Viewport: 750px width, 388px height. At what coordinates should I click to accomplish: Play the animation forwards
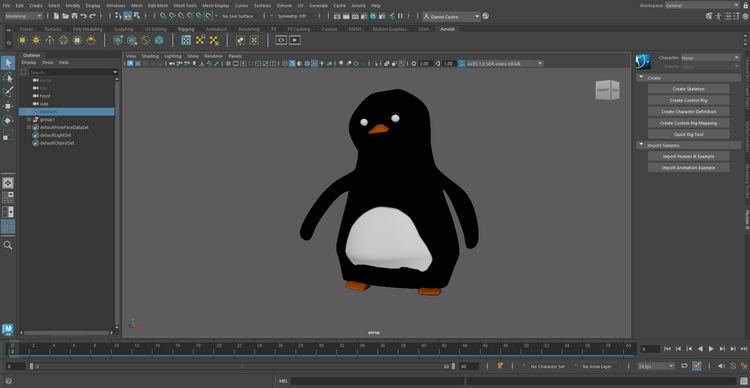pyautogui.click(x=711, y=349)
